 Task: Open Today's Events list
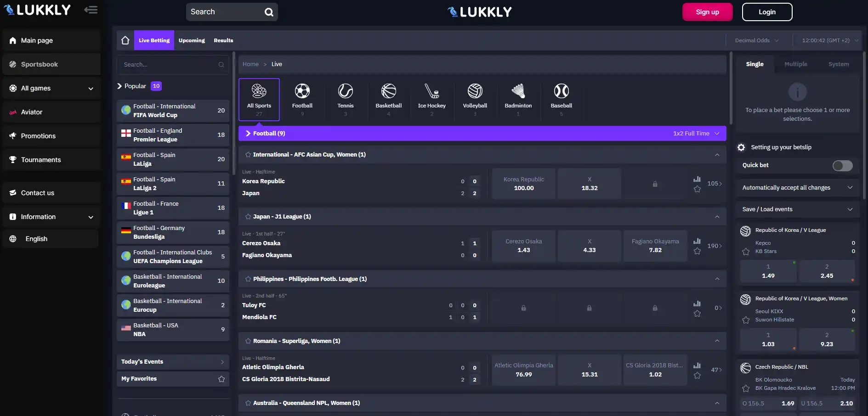(x=173, y=362)
